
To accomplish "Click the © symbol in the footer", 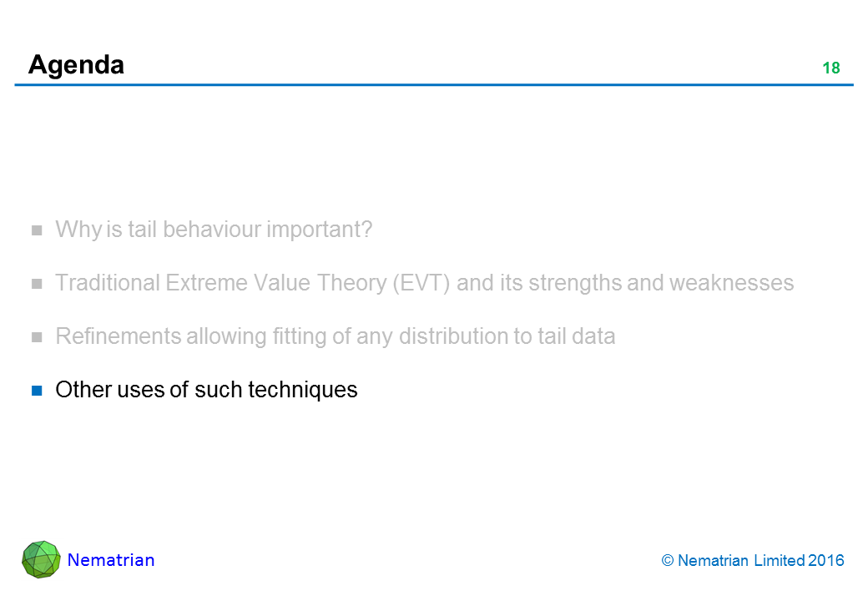I will coord(668,561).
